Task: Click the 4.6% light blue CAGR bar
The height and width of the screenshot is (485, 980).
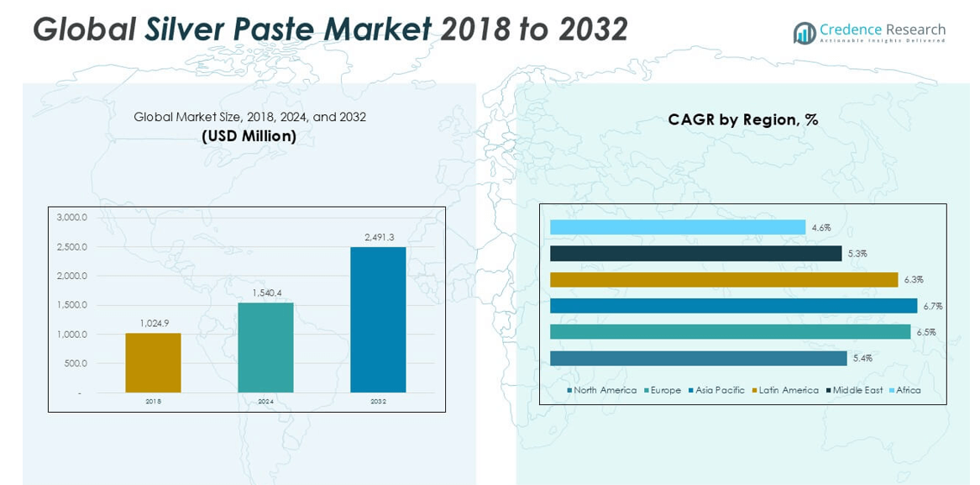Action: click(x=678, y=227)
